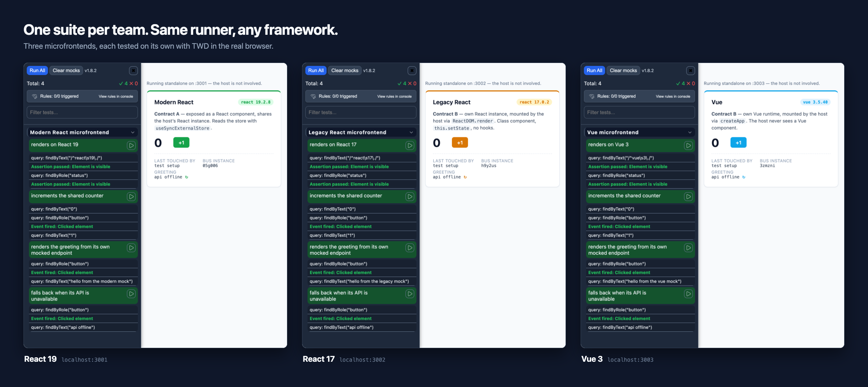Click bus instance value '3zmzni'
868x387 pixels.
(768, 166)
